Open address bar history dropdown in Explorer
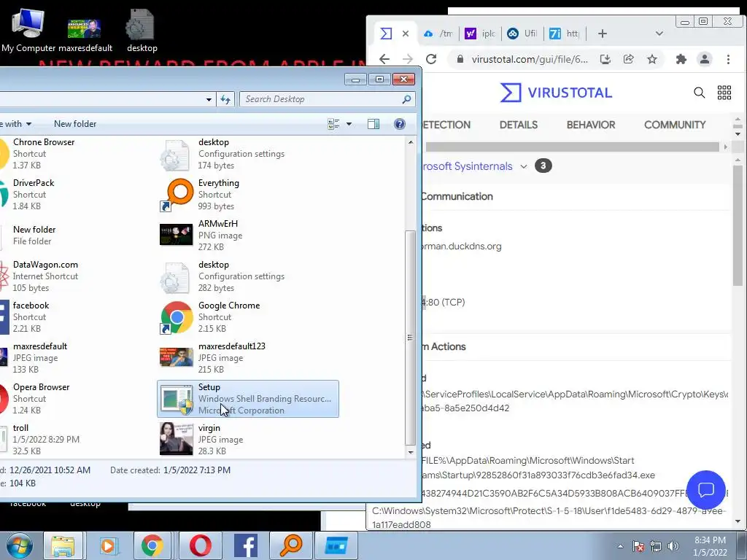Image resolution: width=747 pixels, height=560 pixels. 209,99
